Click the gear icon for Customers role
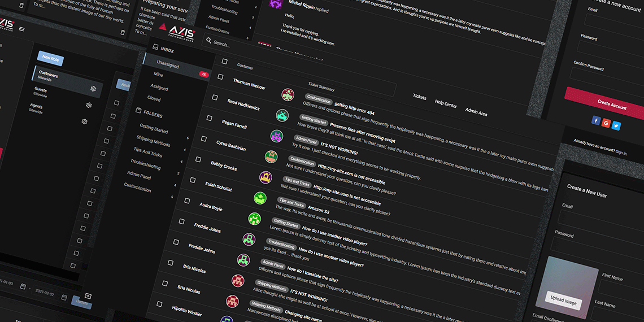The width and height of the screenshot is (644, 322). point(93,89)
